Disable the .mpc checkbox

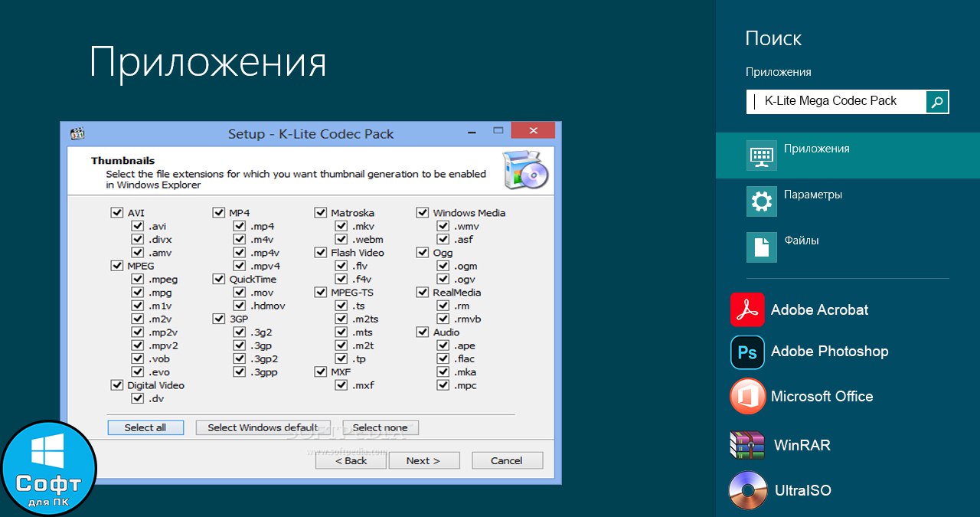443,385
